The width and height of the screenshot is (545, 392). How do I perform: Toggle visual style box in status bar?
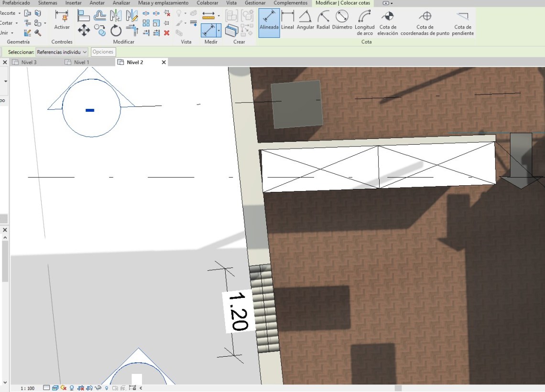(55, 388)
